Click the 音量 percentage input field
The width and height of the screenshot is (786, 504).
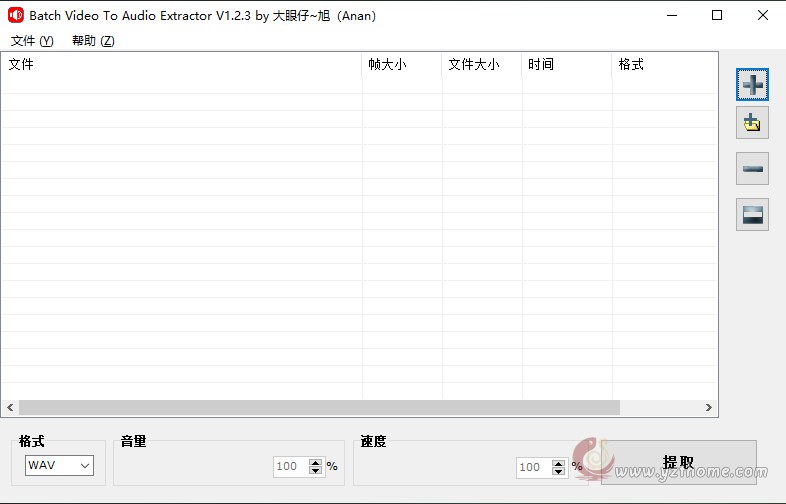[x=291, y=466]
